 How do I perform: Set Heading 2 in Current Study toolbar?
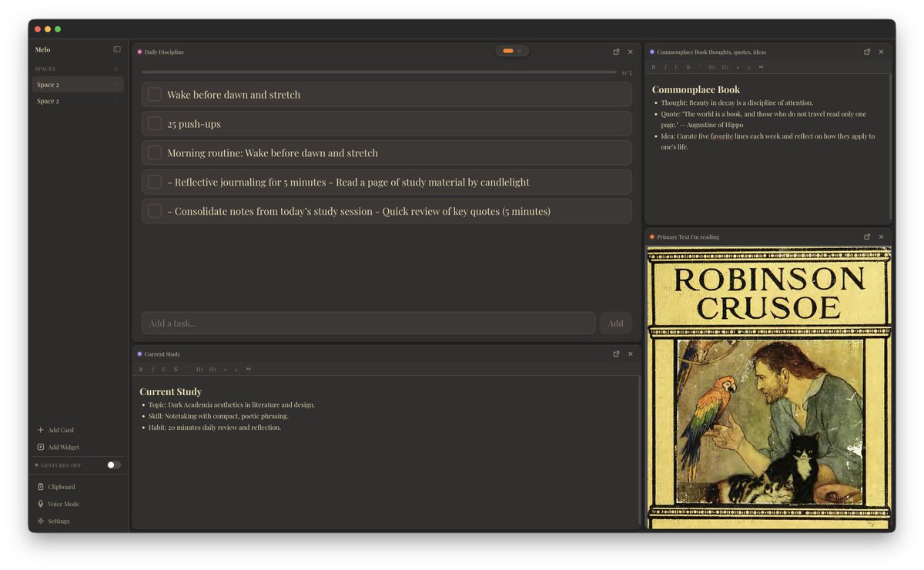213,369
